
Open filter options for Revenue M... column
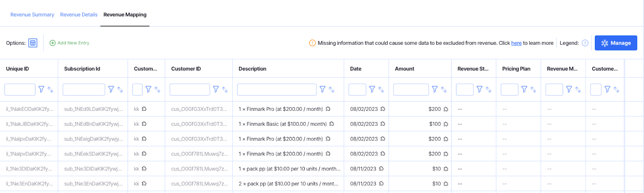pos(569,89)
